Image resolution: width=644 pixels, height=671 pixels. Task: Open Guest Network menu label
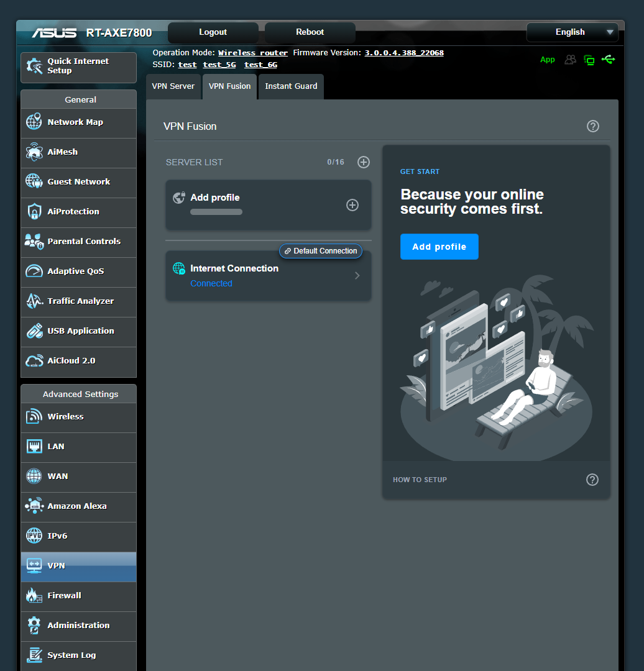pyautogui.click(x=79, y=181)
